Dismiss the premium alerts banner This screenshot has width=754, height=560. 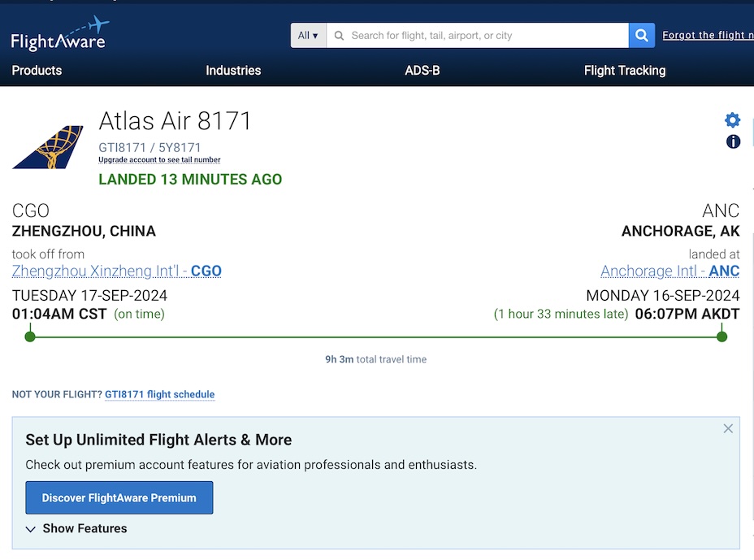click(x=728, y=428)
